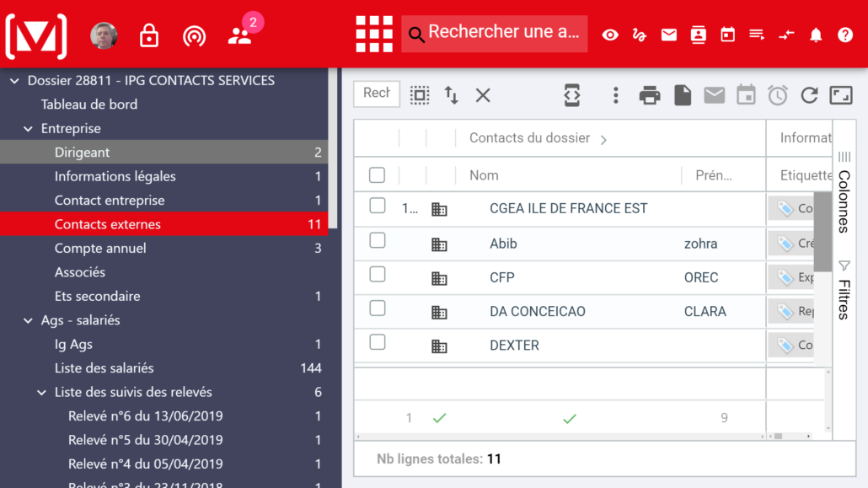Open the eye icon in the top bar
The image size is (868, 488).
tap(609, 35)
